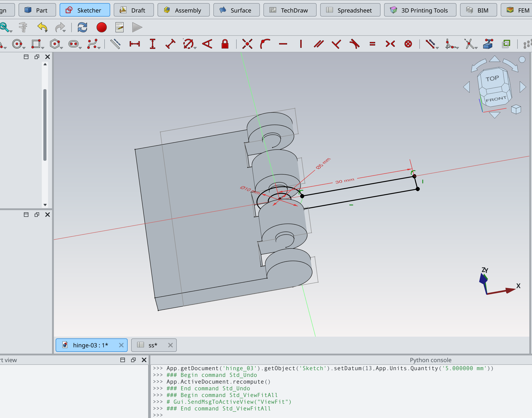532x418 pixels.
Task: Expand the circle tool dropdown arrow
Action: (x=24, y=48)
